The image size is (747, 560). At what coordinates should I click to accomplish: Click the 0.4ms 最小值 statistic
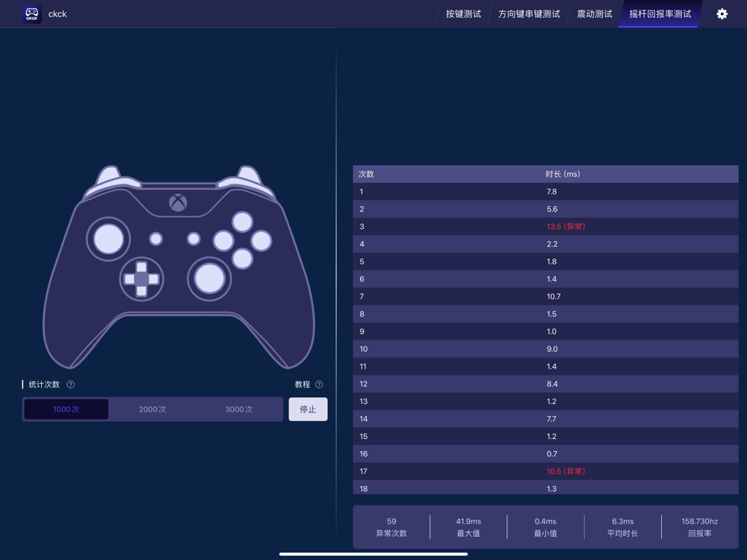click(545, 527)
